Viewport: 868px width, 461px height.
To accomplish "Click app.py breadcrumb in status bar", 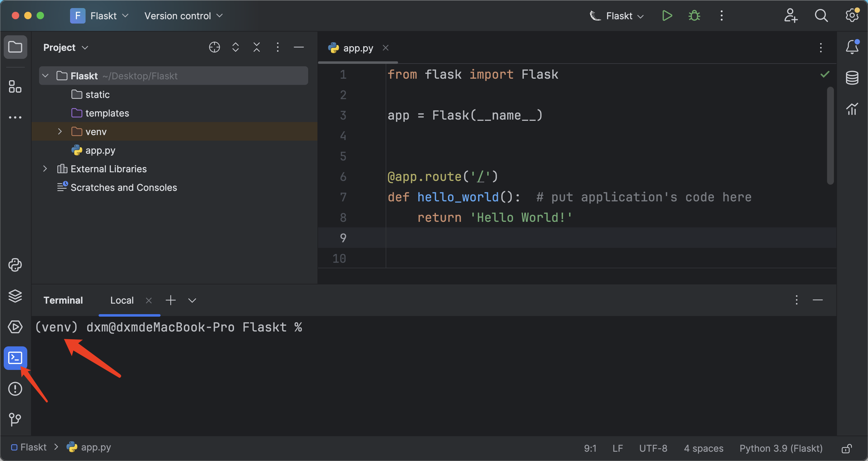I will 89,447.
